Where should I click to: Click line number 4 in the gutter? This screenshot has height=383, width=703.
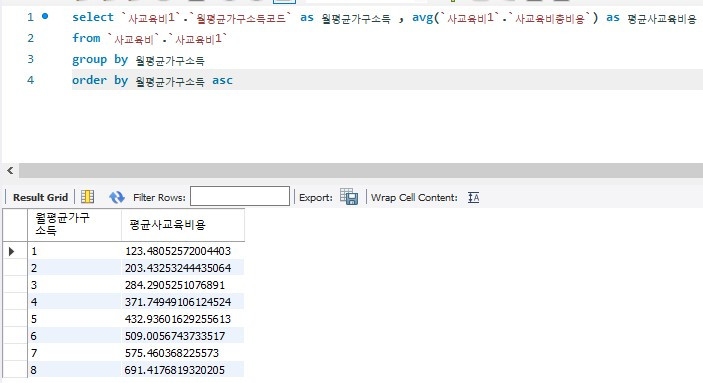(x=30, y=80)
